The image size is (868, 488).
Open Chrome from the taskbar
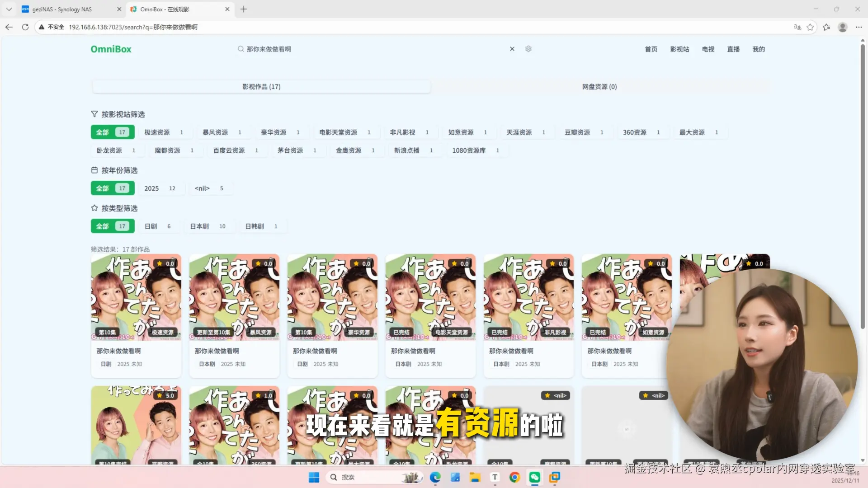(514, 477)
